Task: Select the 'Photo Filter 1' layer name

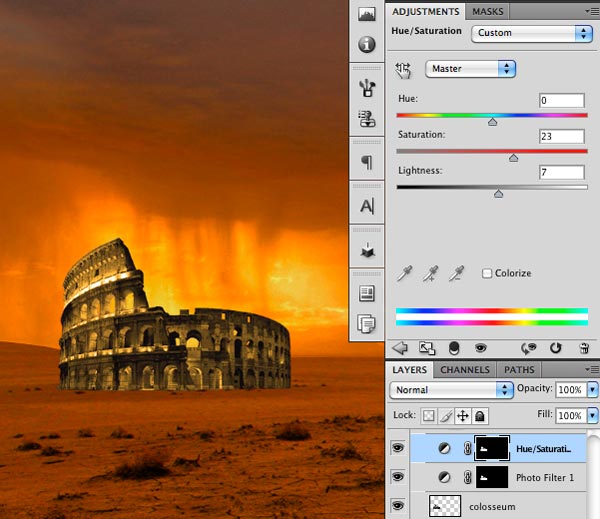Action: tap(545, 478)
